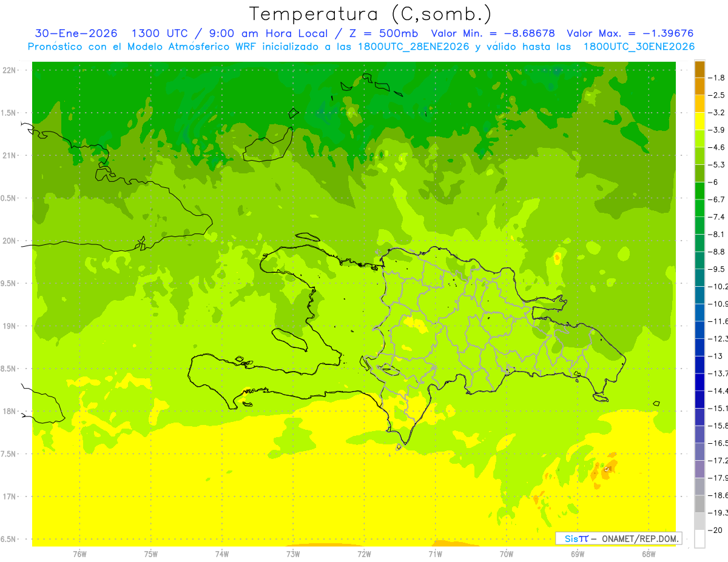Pick the white swatch below -20
This screenshot has height=562, width=728.
point(699,539)
